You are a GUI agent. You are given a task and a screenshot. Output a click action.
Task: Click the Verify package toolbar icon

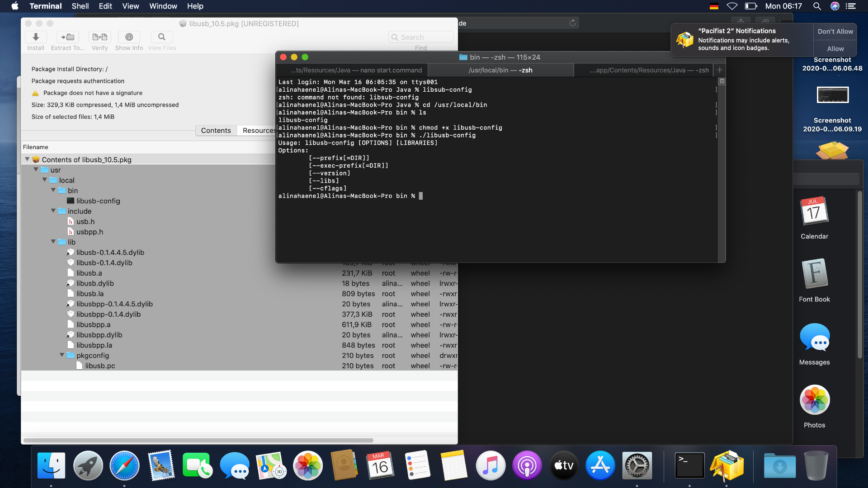tap(99, 37)
